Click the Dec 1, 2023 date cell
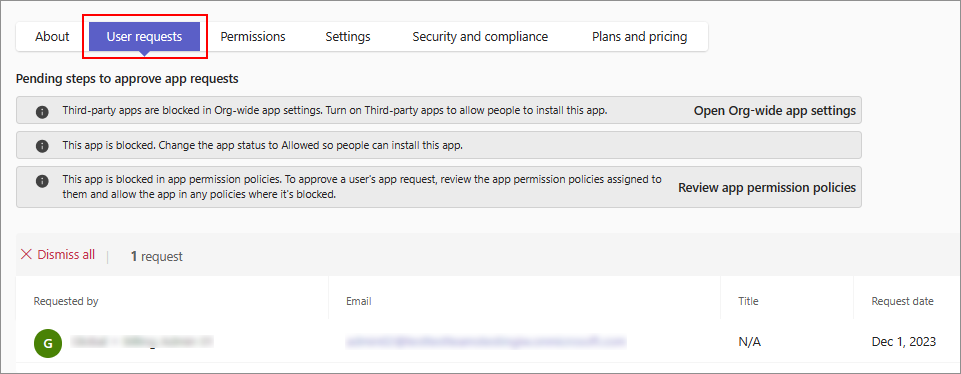Screen dimensions: 961x374 click(x=904, y=342)
